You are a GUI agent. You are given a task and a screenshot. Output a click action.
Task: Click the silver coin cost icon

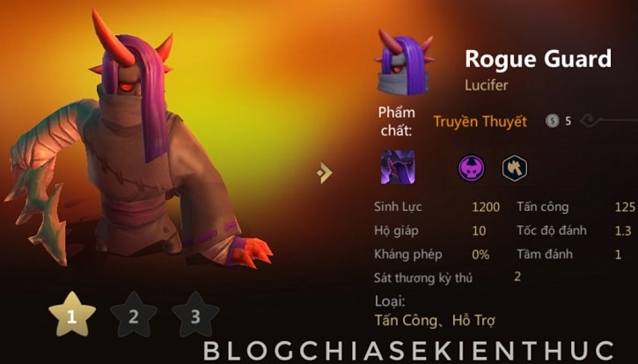pos(552,120)
